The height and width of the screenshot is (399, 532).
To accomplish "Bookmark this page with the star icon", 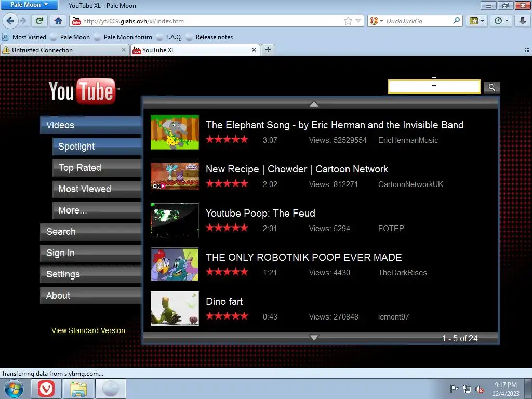I will click(x=348, y=21).
